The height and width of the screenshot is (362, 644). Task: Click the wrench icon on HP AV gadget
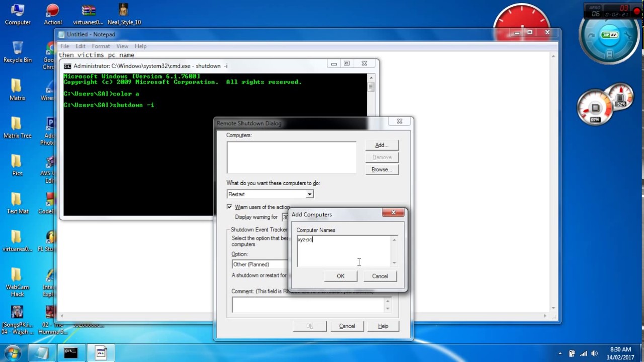coord(627,35)
